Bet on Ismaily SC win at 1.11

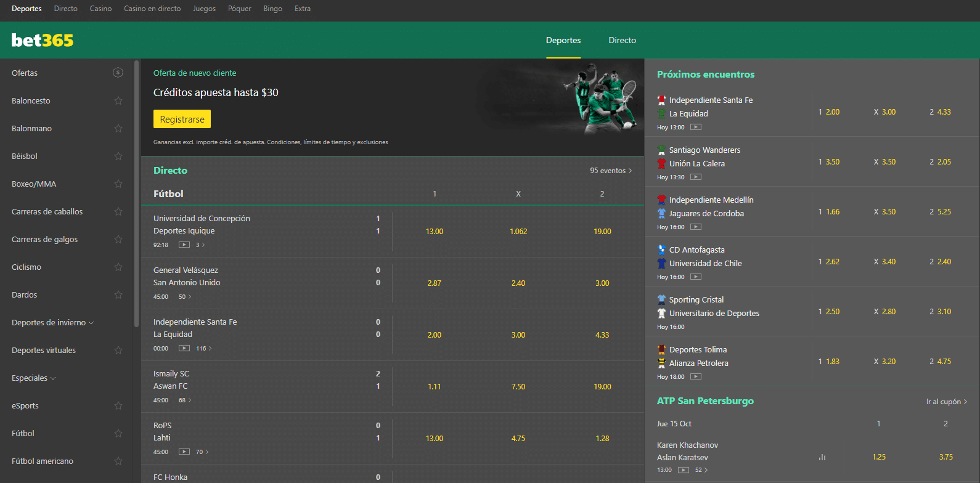coord(435,387)
